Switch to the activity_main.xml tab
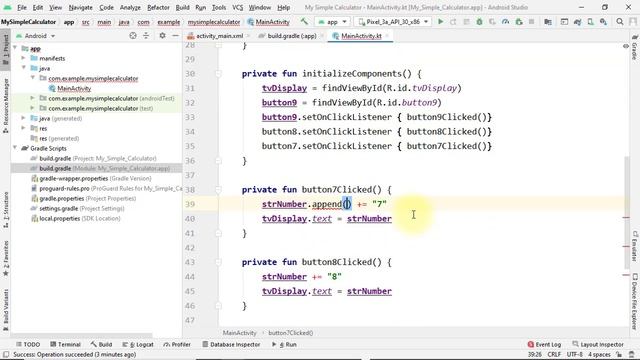Viewport: 640px width, 360px height. [x=219, y=36]
